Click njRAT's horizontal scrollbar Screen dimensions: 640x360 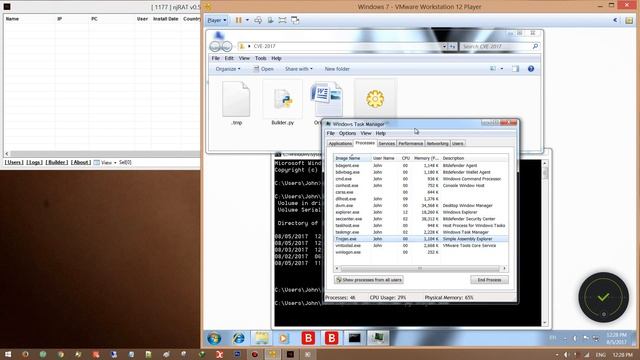click(102, 154)
